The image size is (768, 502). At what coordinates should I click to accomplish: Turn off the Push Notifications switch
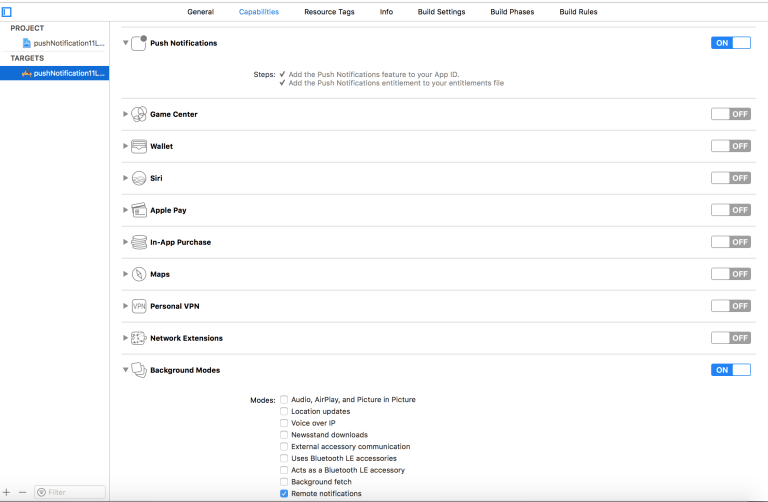coord(730,43)
